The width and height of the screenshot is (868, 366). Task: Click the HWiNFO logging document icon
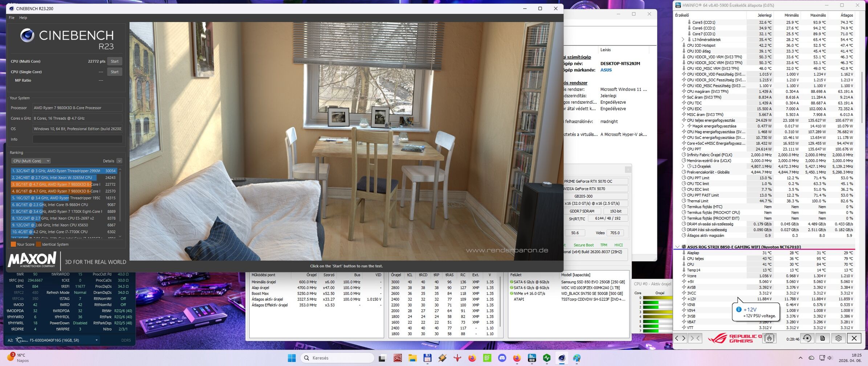point(823,338)
